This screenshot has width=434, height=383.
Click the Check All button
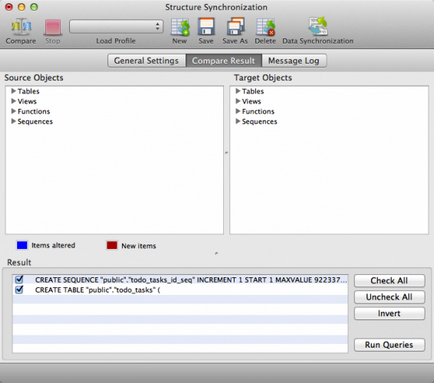(389, 281)
